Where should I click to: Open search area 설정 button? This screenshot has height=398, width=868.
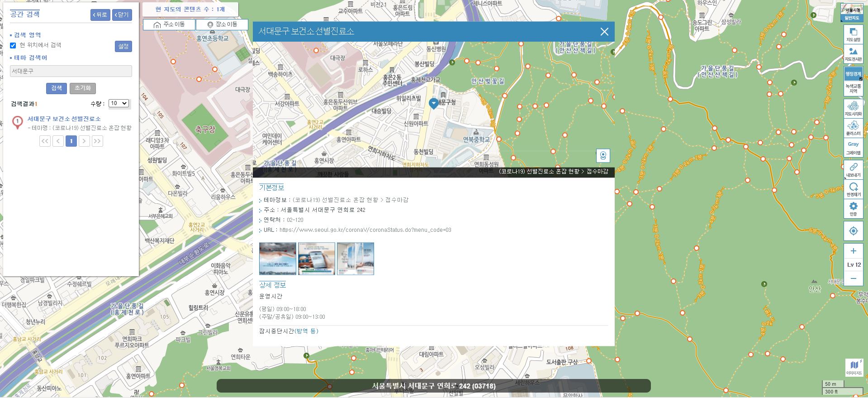(123, 46)
